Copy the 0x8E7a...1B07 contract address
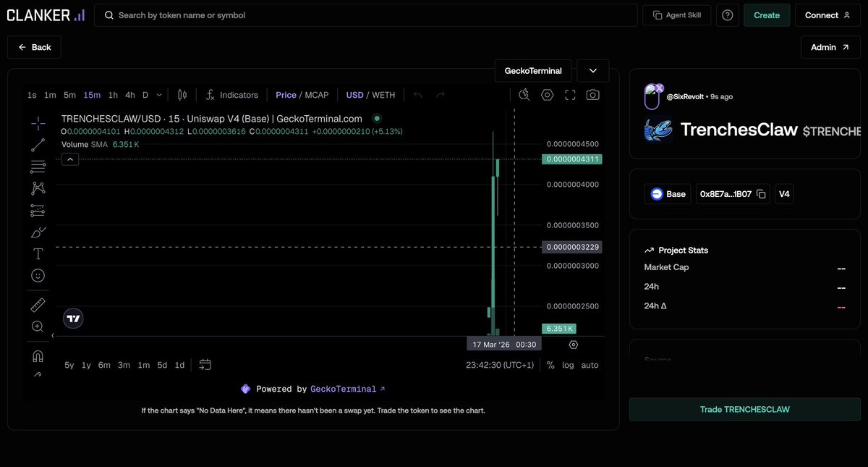Viewport: 868px width, 467px height. pyautogui.click(x=761, y=194)
